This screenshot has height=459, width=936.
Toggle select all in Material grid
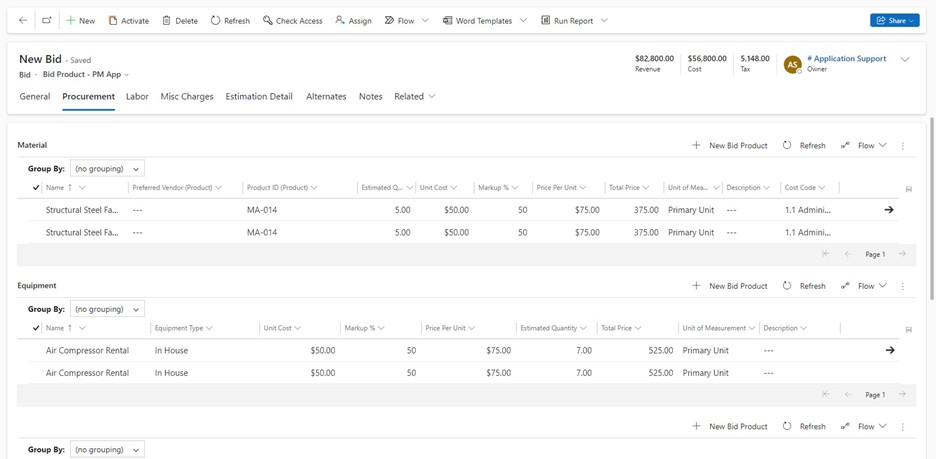pos(36,188)
